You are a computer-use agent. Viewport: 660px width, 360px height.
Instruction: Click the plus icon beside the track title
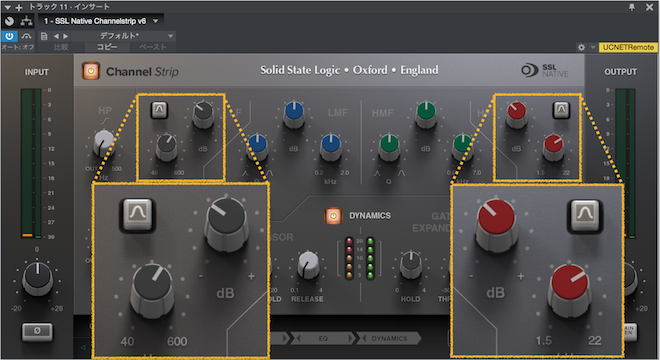point(19,7)
